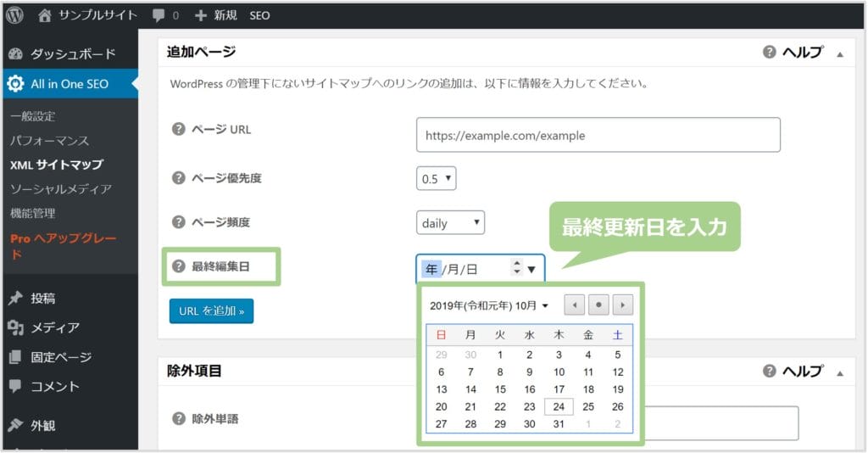Collapse the 追加ページ panel

pos(840,54)
